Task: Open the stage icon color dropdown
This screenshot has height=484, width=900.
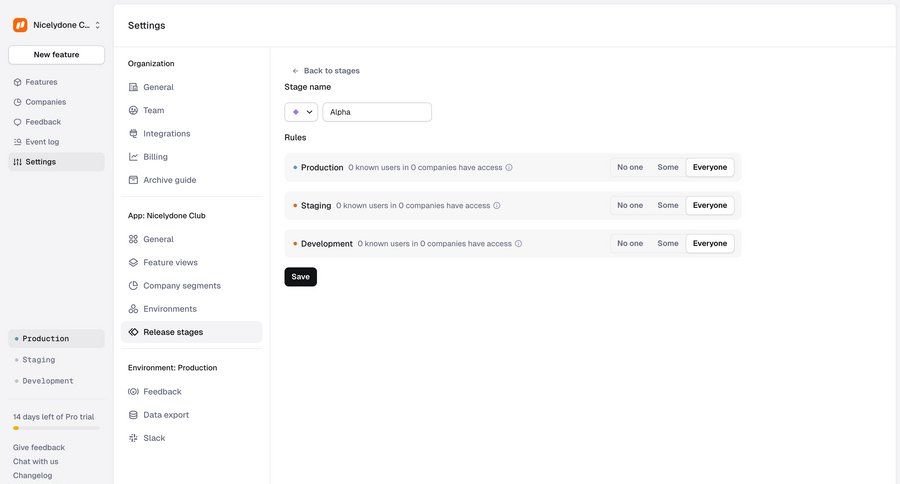Action: (x=301, y=112)
